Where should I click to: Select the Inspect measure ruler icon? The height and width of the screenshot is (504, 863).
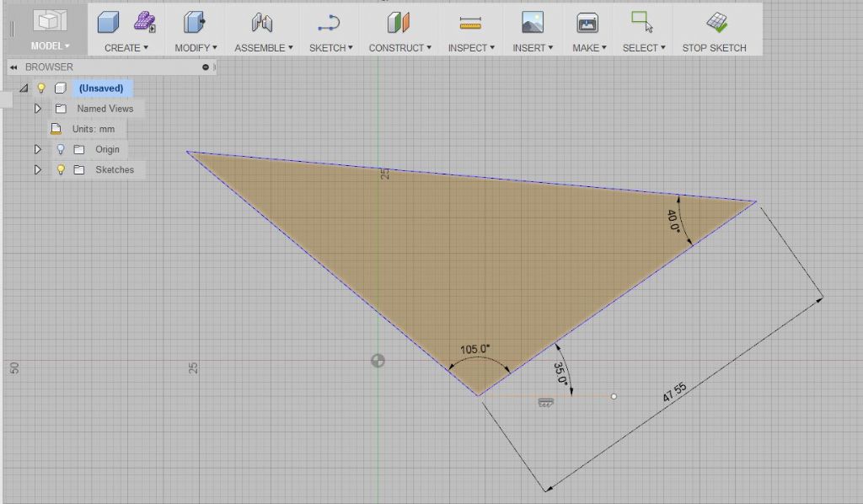tap(470, 23)
